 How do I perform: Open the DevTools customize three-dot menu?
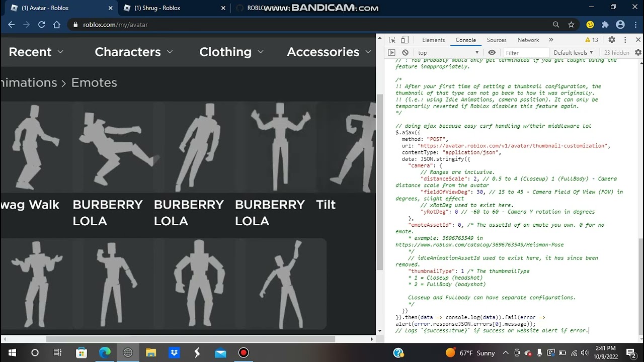pyautogui.click(x=625, y=40)
